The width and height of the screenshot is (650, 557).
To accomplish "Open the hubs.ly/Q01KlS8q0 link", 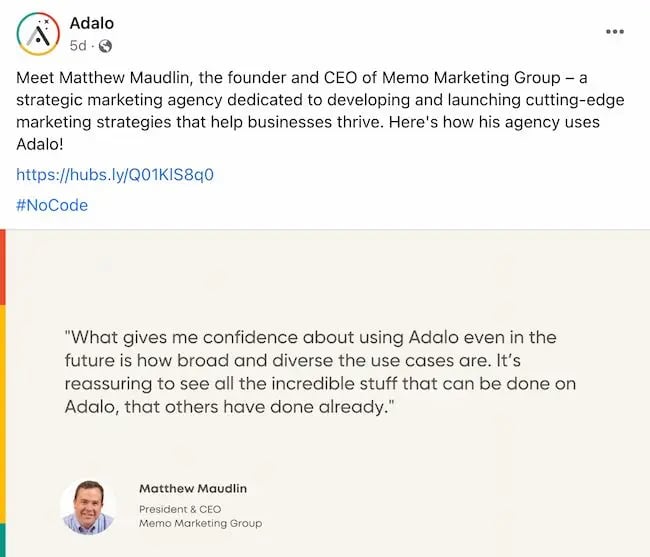I will pos(115,175).
